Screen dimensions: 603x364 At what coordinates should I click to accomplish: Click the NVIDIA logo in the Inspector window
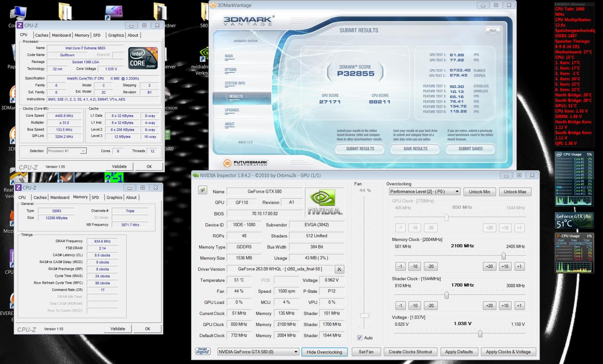click(x=325, y=202)
